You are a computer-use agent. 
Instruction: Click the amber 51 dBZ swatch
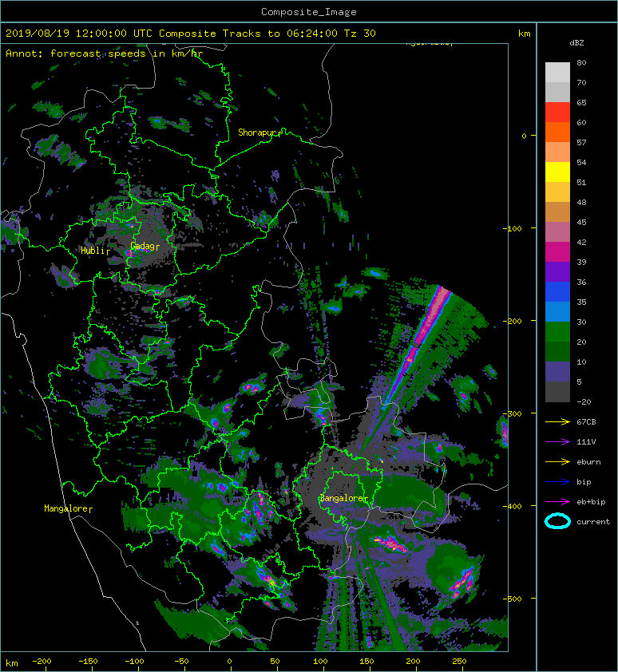557,192
